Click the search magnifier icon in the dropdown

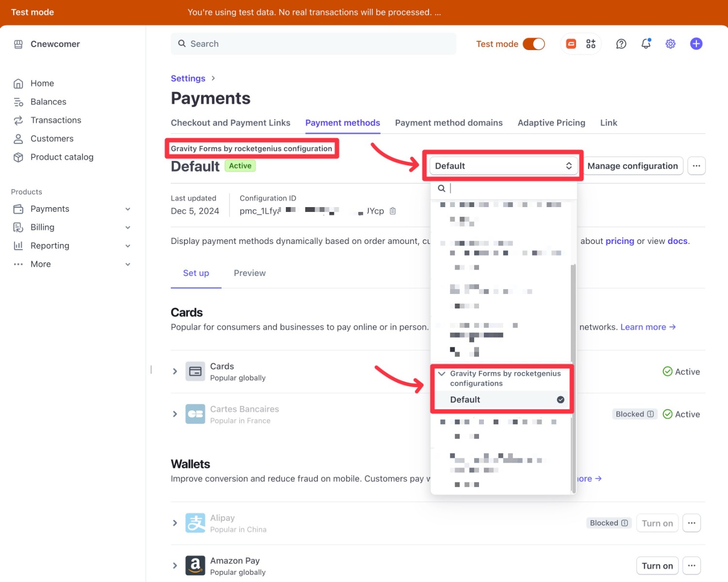[x=442, y=188]
